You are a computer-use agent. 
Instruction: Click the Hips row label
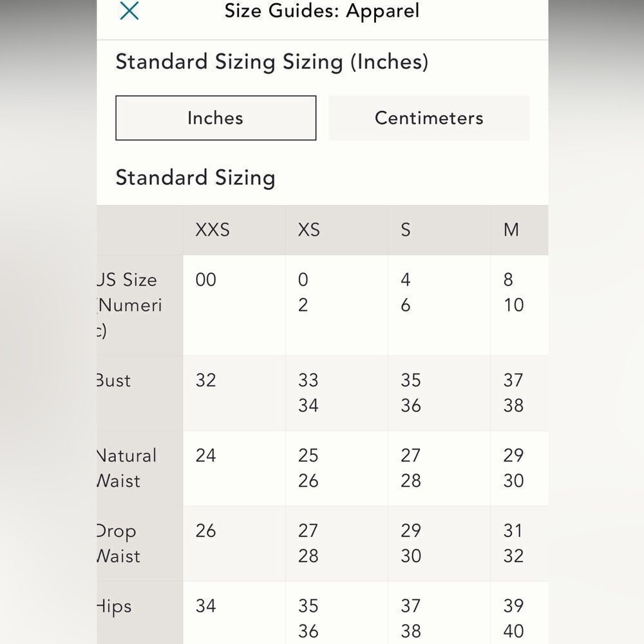[x=114, y=607]
